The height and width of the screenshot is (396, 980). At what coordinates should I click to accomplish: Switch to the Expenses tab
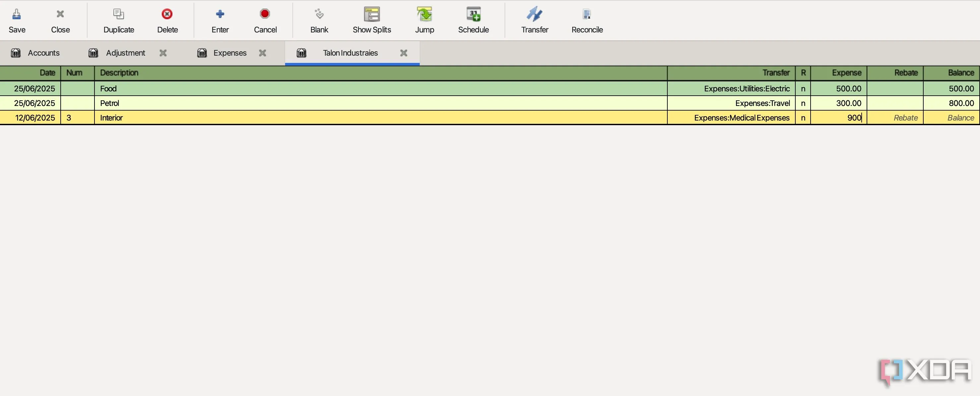coord(229,53)
